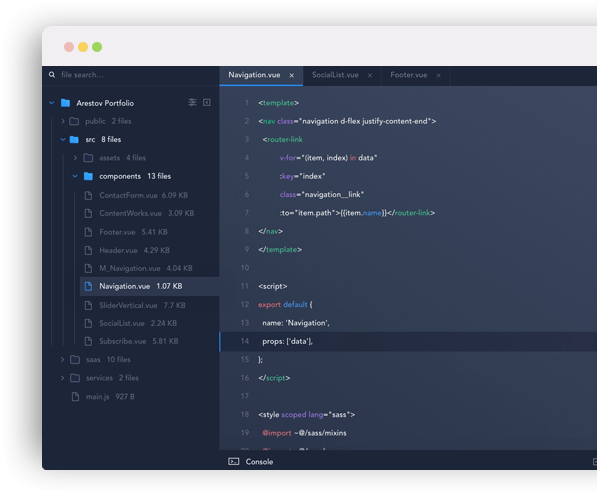Click the "export default {" code line

click(x=285, y=304)
